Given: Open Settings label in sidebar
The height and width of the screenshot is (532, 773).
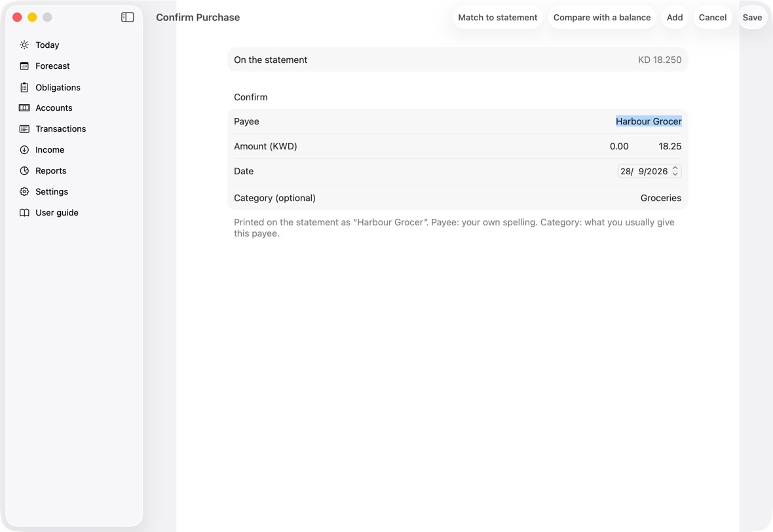Looking at the screenshot, I should click(52, 192).
